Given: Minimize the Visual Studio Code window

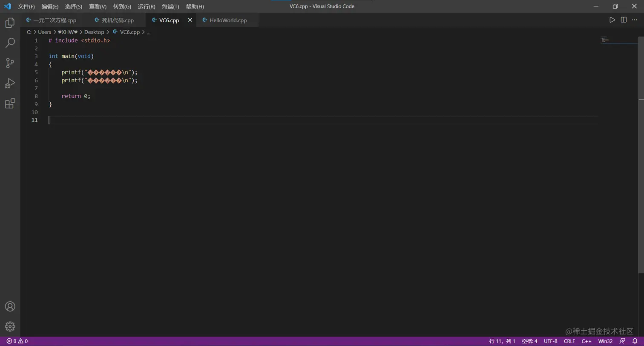Looking at the screenshot, I should click(x=596, y=6).
